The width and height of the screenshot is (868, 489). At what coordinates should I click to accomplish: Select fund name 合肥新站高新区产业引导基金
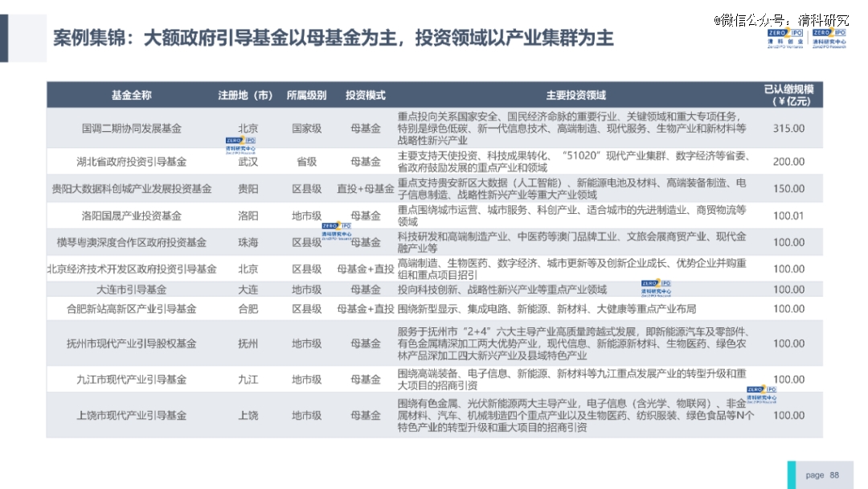pos(131,309)
